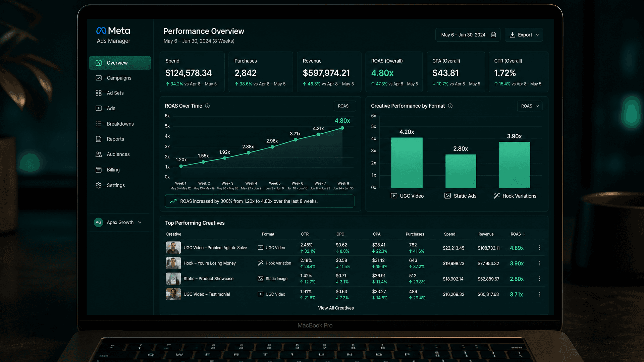Click the CPA (Overall) $43.81 card

(x=456, y=72)
